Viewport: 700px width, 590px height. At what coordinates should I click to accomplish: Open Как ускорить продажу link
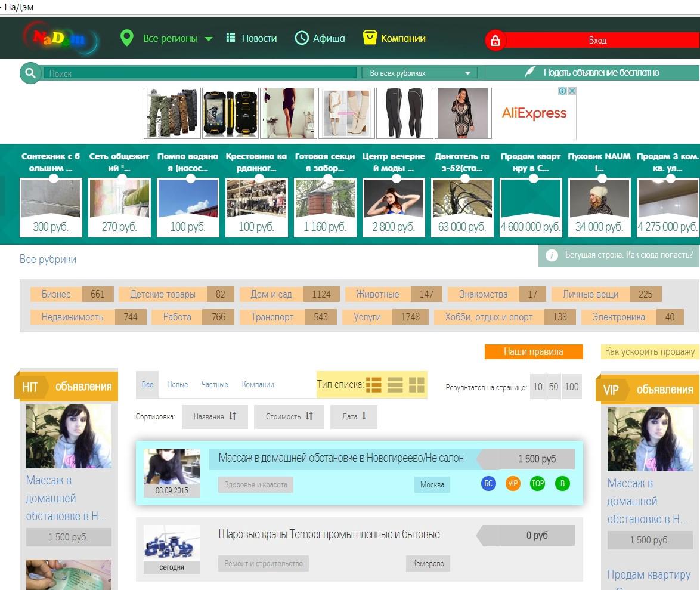click(x=649, y=351)
